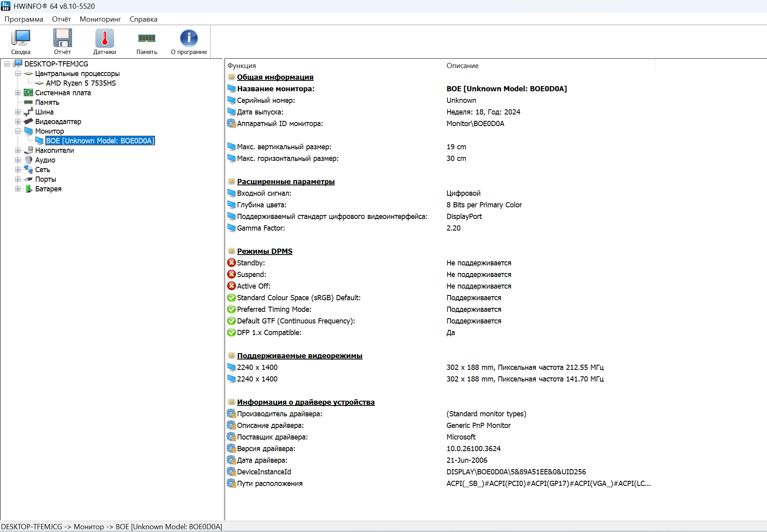This screenshot has height=532, width=767.
Task: Click the 'Gamma Factor:' row label
Action: coord(261,228)
